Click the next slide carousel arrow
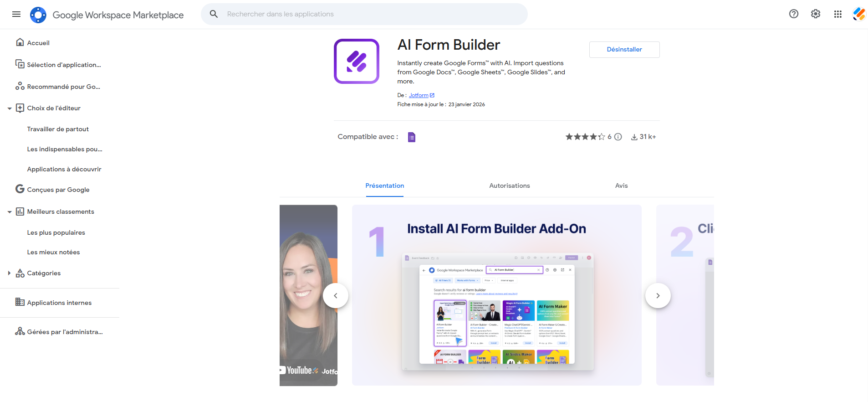Viewport: 868px width, 402px height. (x=658, y=296)
